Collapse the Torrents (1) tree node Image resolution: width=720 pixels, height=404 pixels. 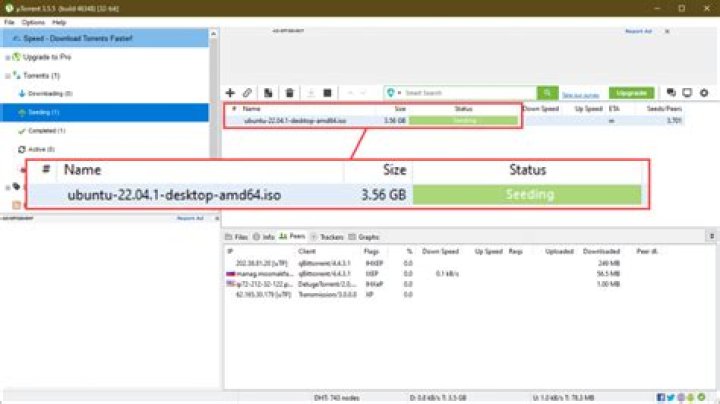click(x=8, y=76)
